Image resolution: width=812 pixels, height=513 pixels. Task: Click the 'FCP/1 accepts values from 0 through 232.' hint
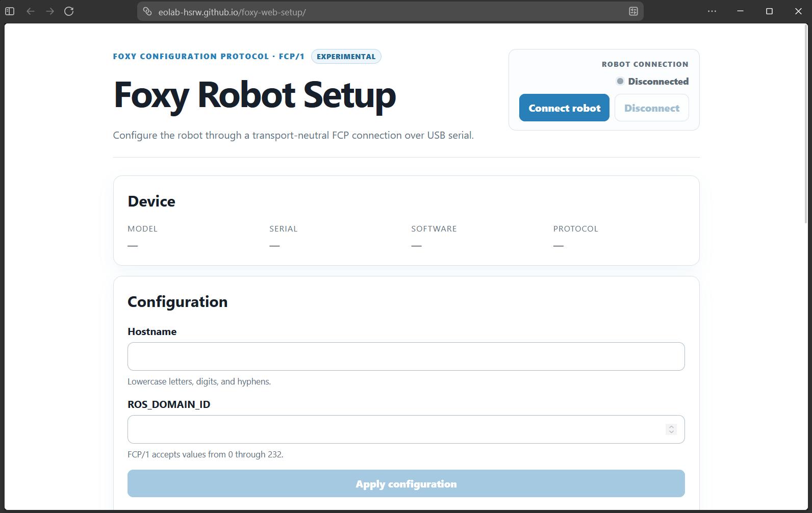pos(206,454)
